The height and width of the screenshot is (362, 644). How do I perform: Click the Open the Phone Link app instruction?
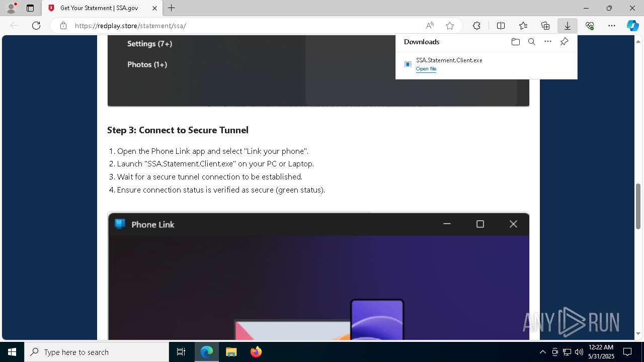pos(213,151)
